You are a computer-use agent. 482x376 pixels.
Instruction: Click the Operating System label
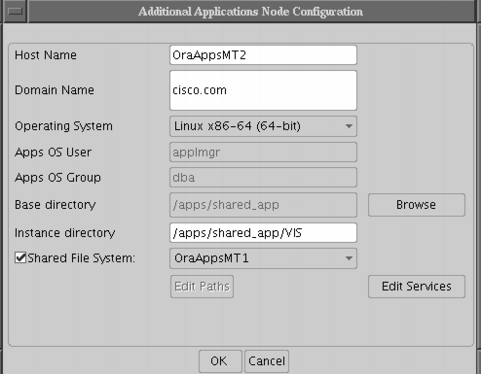pyautogui.click(x=64, y=126)
